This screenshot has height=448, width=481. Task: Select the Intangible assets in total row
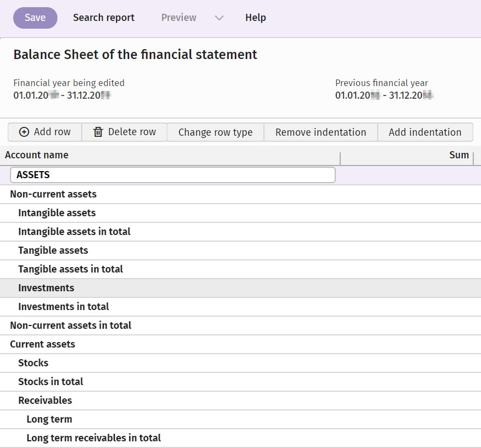pos(241,232)
